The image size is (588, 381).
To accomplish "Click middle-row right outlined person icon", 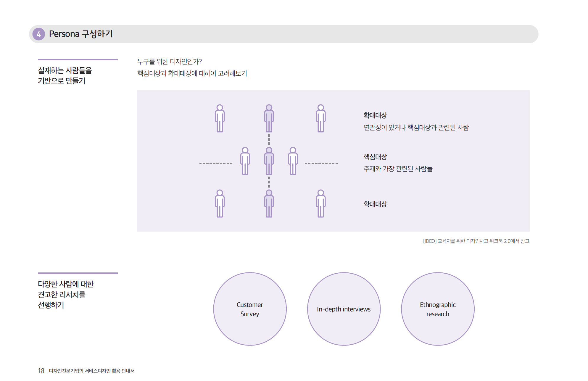I will (x=293, y=161).
